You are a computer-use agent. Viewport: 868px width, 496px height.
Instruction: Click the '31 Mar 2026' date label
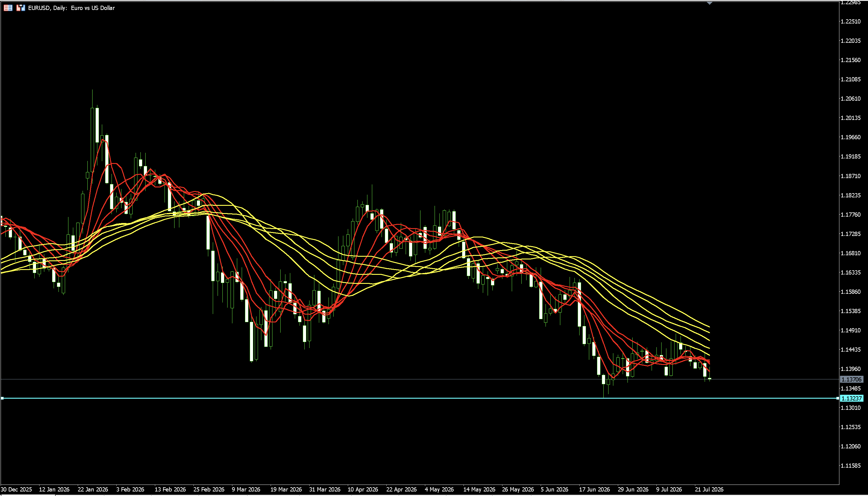325,490
